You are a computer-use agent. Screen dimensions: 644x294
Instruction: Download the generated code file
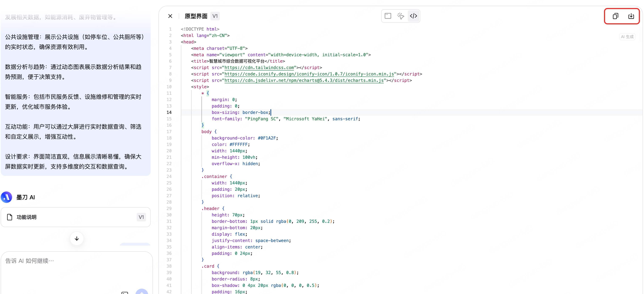631,16
